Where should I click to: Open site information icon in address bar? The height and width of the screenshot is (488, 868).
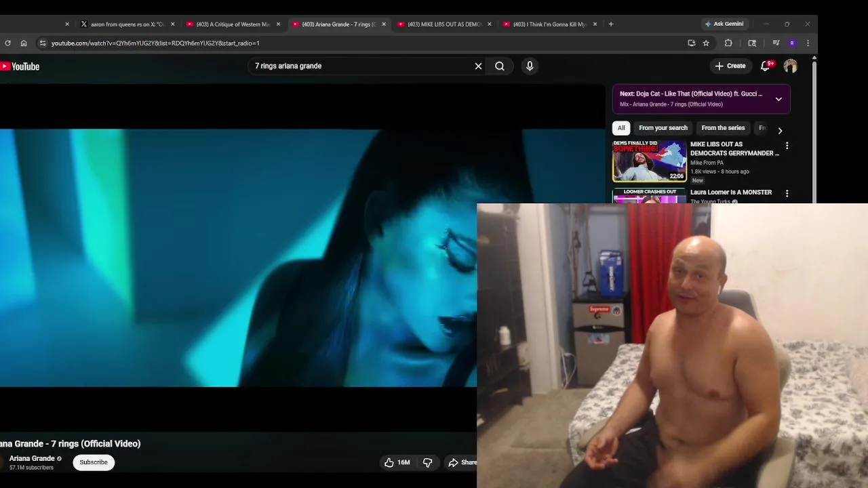[42, 43]
